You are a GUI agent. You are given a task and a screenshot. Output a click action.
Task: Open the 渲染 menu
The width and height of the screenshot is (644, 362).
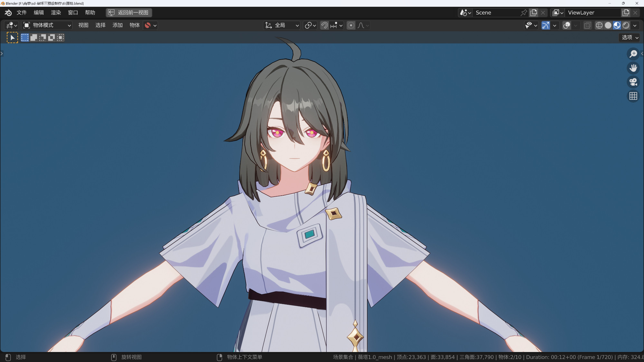(x=56, y=13)
